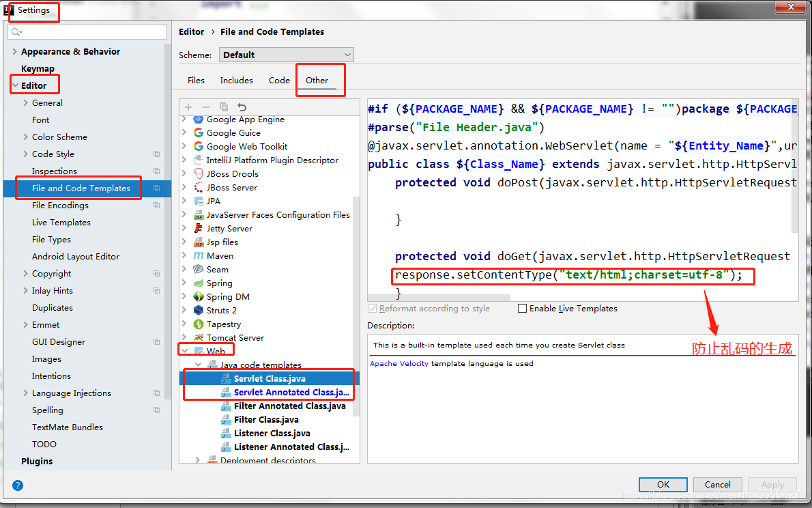Select Filter Annotated Class.java template

coord(289,406)
